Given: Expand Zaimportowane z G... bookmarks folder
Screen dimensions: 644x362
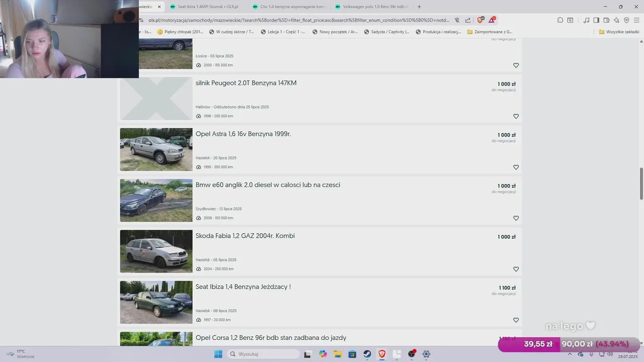Looking at the screenshot, I should click(490, 32).
